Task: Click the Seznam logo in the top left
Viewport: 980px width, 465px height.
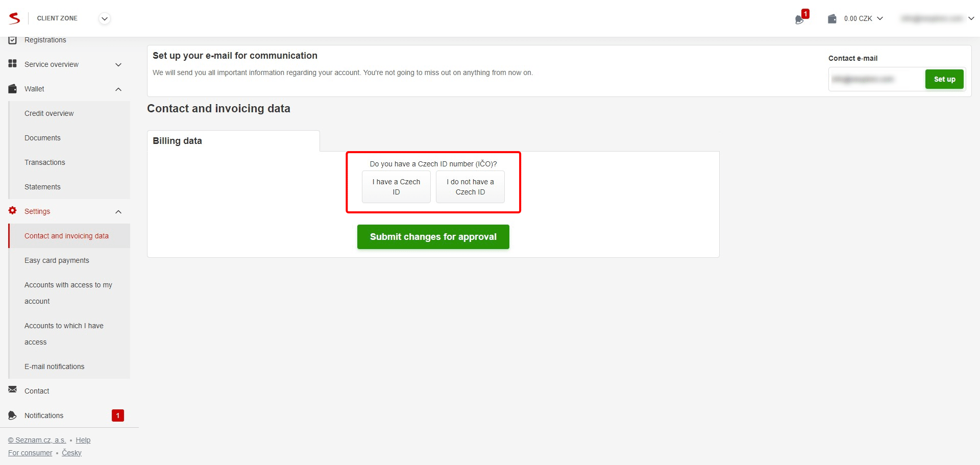Action: click(14, 18)
